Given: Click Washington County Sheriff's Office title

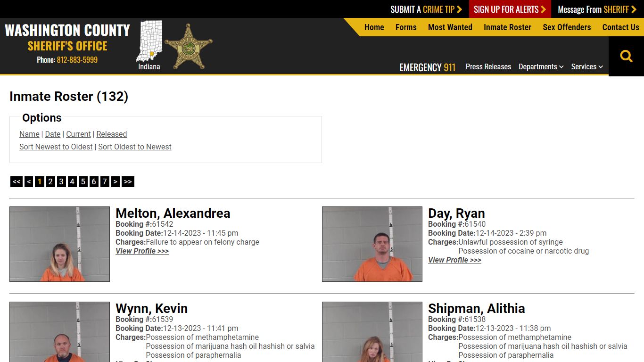Looking at the screenshot, I should [x=67, y=37].
